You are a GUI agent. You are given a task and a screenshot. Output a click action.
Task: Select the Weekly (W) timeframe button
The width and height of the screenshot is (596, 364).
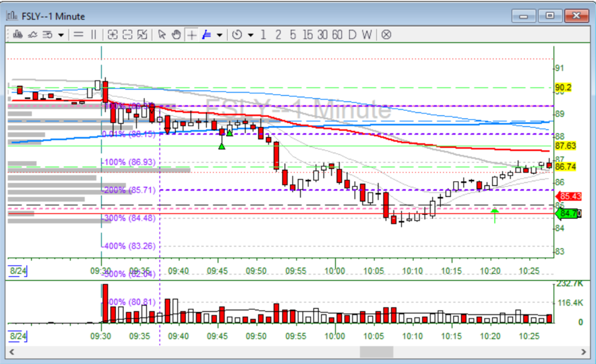(367, 35)
